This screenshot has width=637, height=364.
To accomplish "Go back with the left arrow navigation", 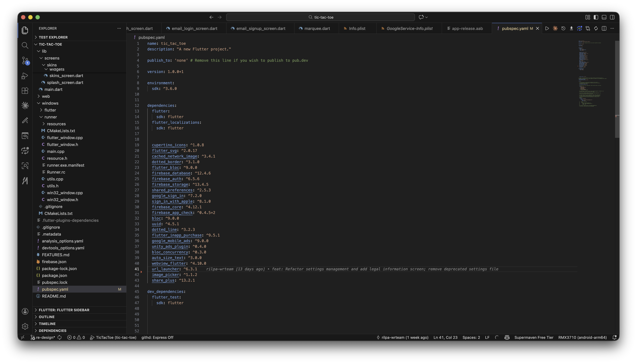I will click(211, 17).
